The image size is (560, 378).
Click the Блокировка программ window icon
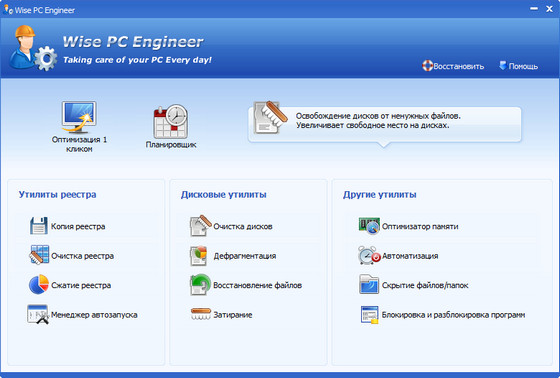pyautogui.click(x=369, y=315)
